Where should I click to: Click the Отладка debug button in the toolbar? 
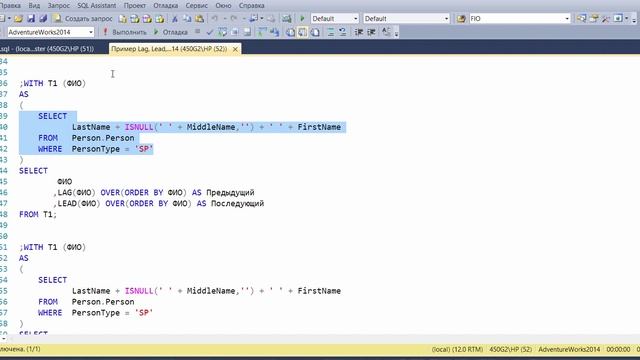point(171,32)
